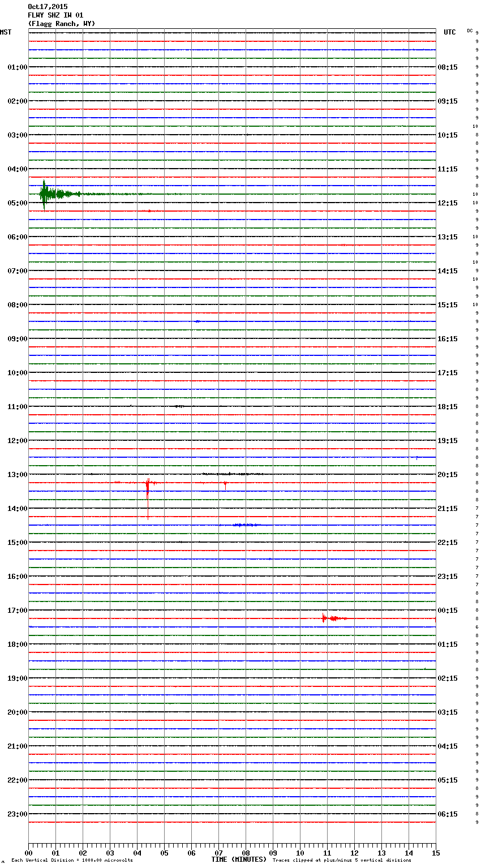Click the 18:15 UTC time label
Viewport: 481px width, 868px height.
pos(448,407)
